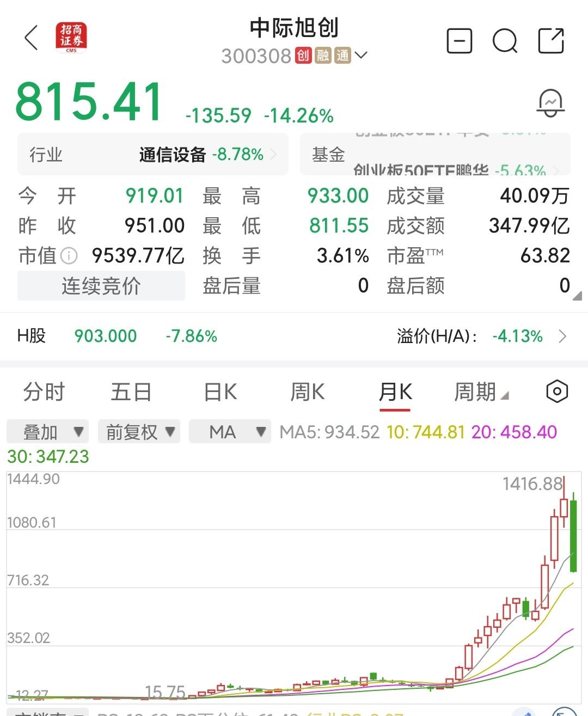Open the search magnifier icon
Image resolution: width=588 pixels, height=716 pixels.
505,41
